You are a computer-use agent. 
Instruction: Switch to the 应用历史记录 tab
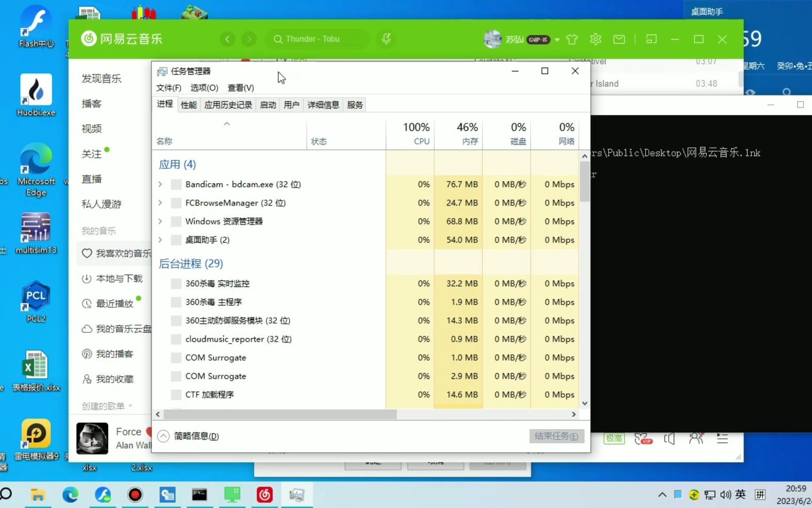(228, 105)
